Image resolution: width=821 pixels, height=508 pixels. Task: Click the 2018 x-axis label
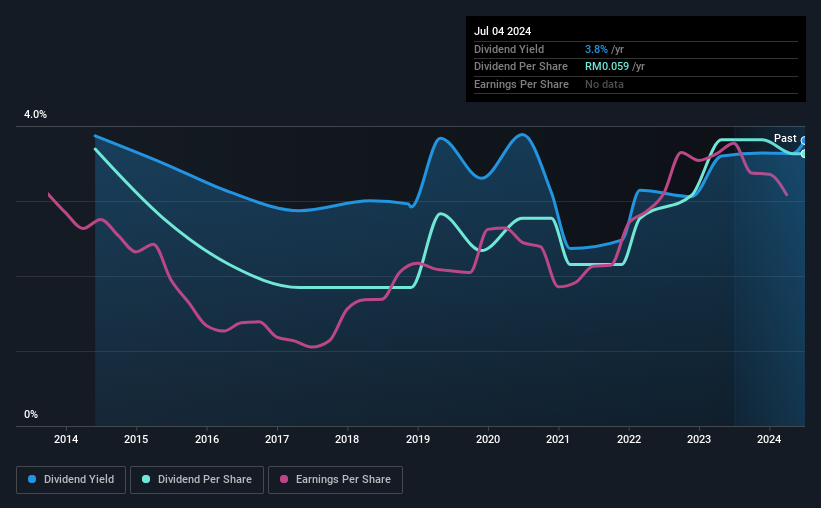pos(347,439)
